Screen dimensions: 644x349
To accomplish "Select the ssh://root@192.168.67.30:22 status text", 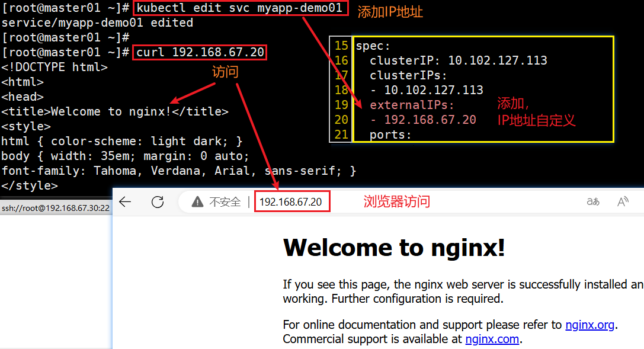I will 56,208.
